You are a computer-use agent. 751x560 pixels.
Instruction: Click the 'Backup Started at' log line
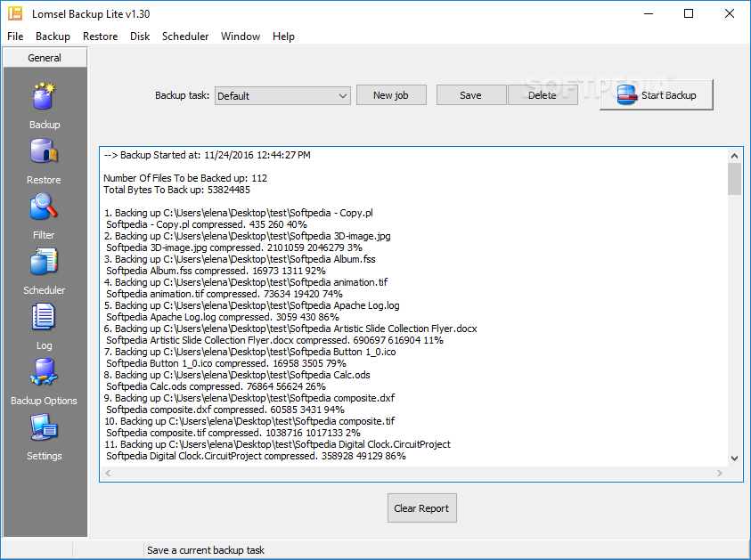click(207, 155)
